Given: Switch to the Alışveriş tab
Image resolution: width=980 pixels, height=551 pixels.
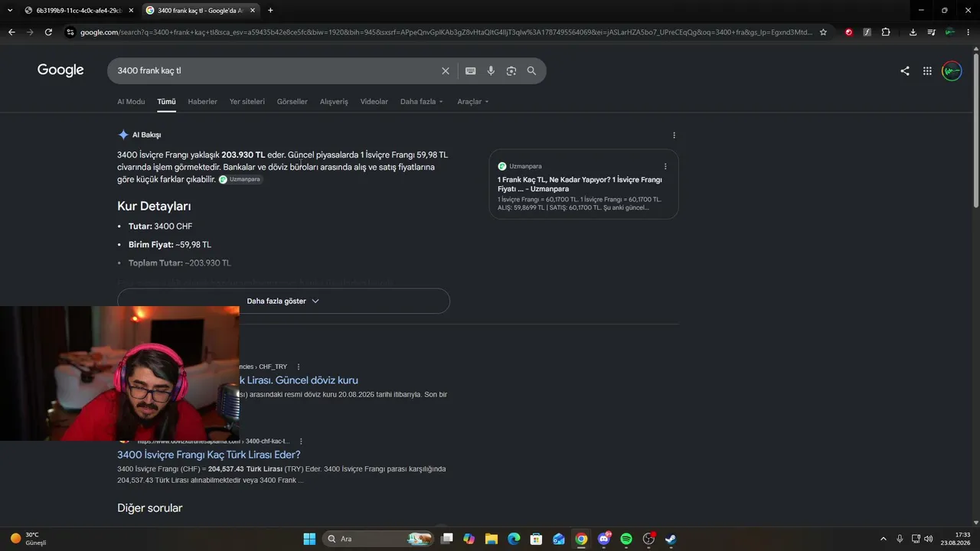Looking at the screenshot, I should click(x=334, y=102).
